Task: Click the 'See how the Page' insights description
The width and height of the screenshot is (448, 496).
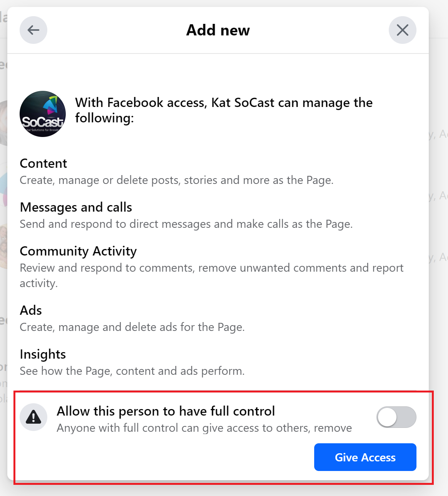Action: [x=132, y=371]
